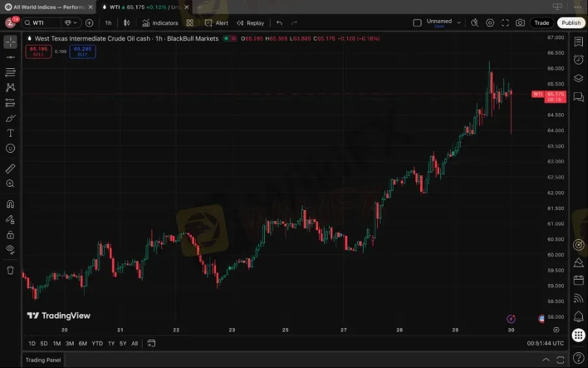Open the 1h timeframe interval selector
This screenshot has width=588, height=368.
pos(108,23)
